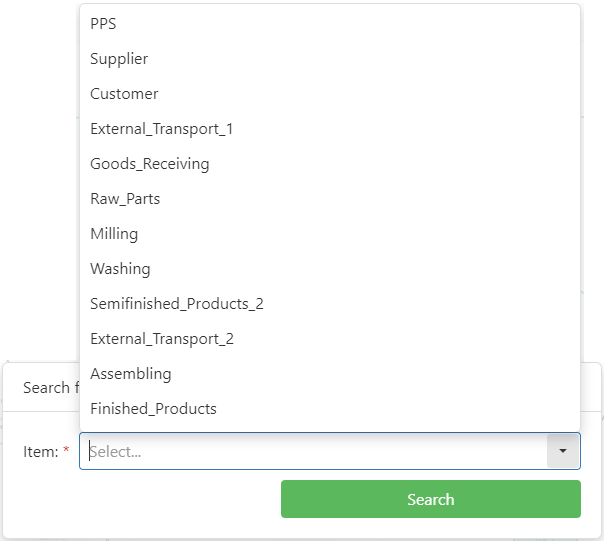Choose External_Transport_2 option

coord(161,339)
